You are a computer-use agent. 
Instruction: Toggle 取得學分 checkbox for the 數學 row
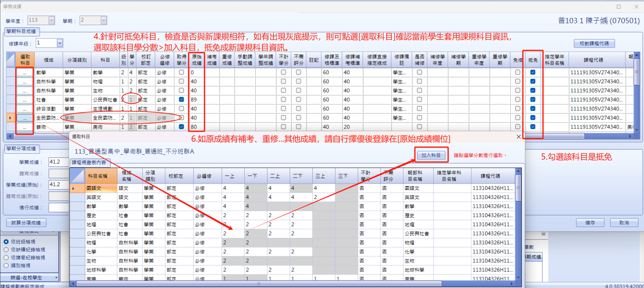click(181, 72)
